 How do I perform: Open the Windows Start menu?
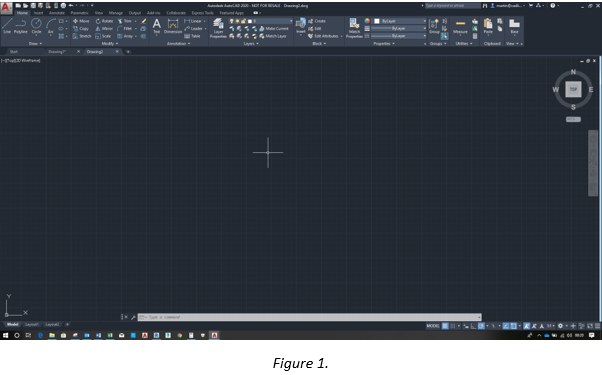[5, 335]
